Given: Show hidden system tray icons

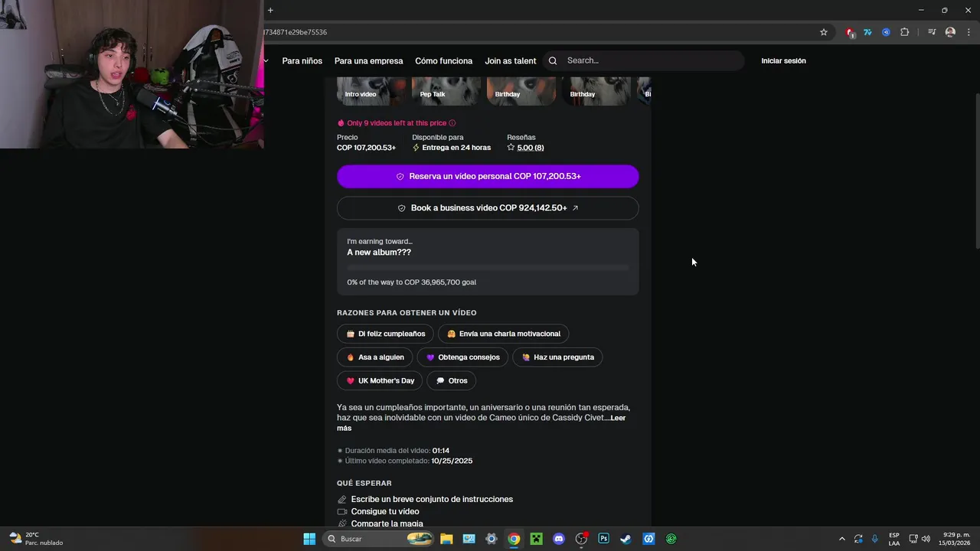Looking at the screenshot, I should (x=842, y=539).
